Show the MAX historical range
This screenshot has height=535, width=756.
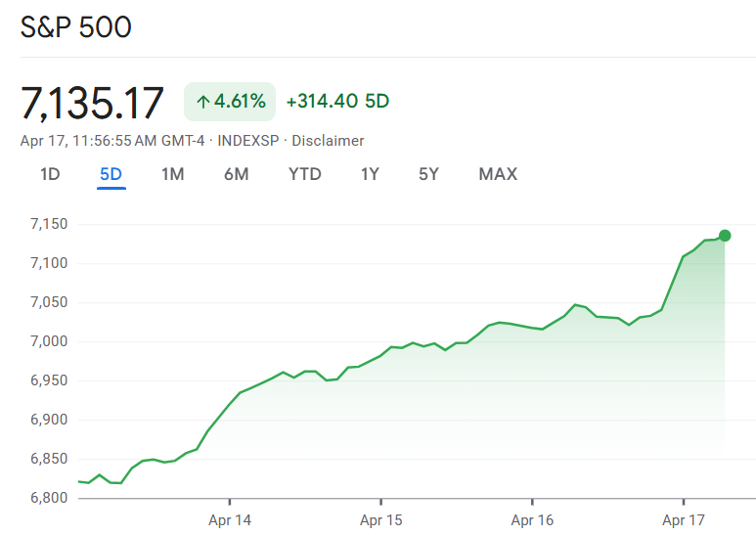(498, 175)
